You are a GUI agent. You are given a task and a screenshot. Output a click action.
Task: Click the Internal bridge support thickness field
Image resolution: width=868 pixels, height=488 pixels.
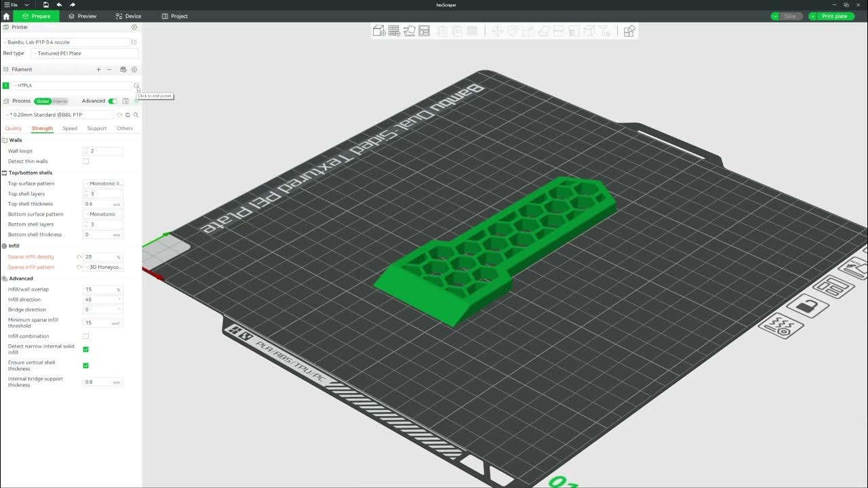(x=103, y=382)
